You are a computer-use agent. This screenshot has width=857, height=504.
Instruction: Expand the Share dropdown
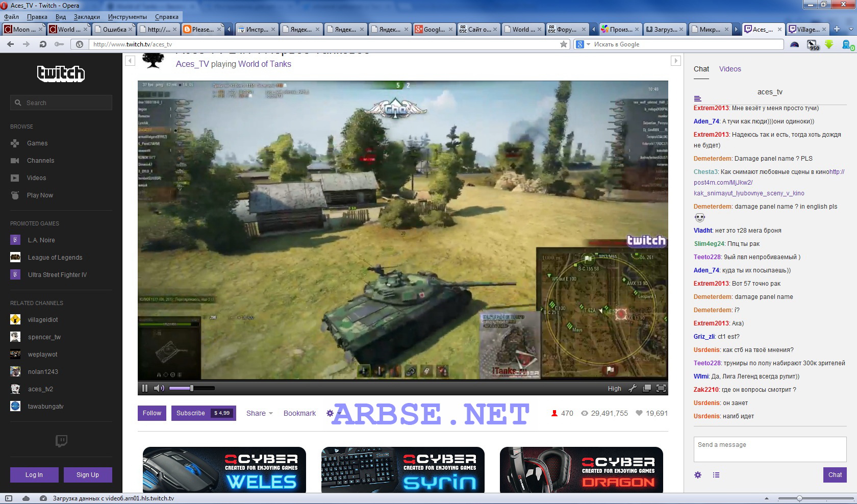259,413
